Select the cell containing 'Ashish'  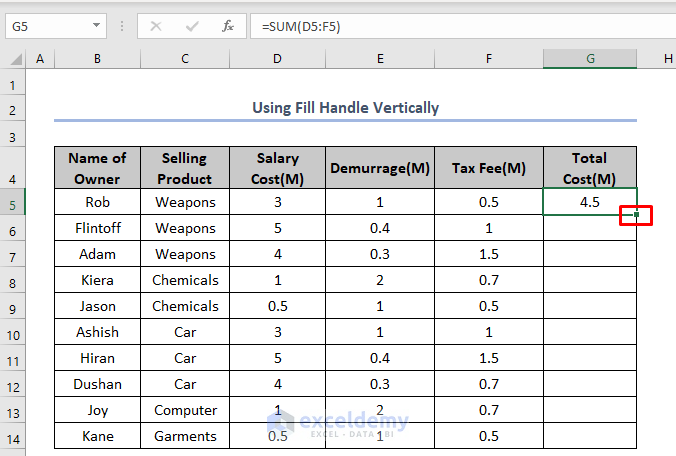coord(97,332)
